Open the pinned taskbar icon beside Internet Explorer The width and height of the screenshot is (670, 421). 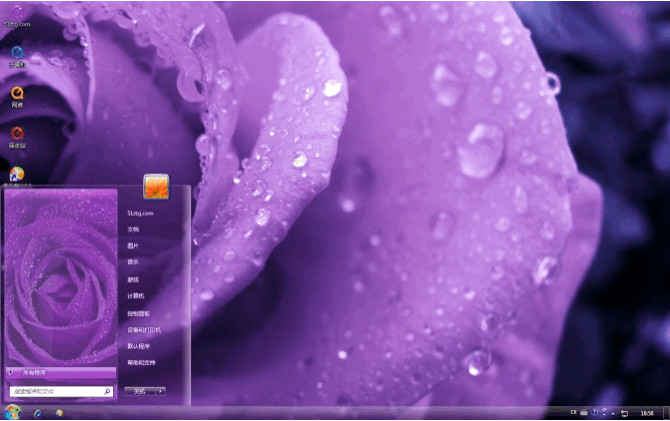(59, 413)
